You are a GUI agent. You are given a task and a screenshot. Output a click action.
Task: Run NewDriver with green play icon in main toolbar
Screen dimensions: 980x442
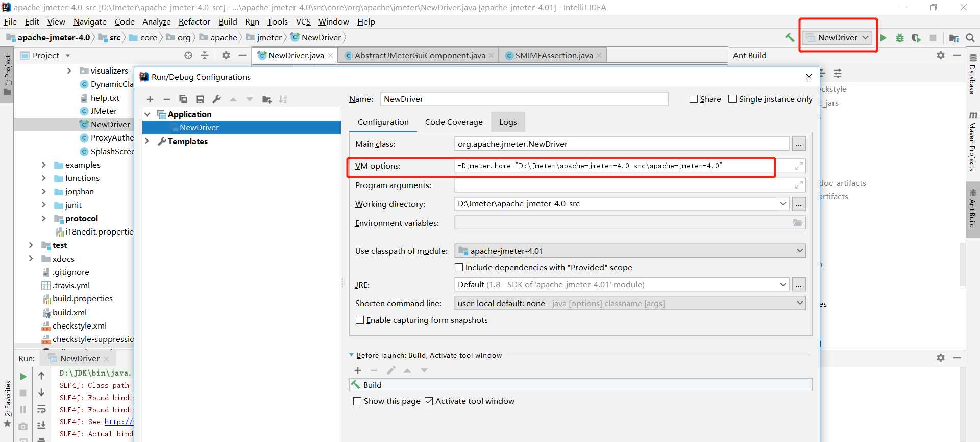tap(884, 38)
